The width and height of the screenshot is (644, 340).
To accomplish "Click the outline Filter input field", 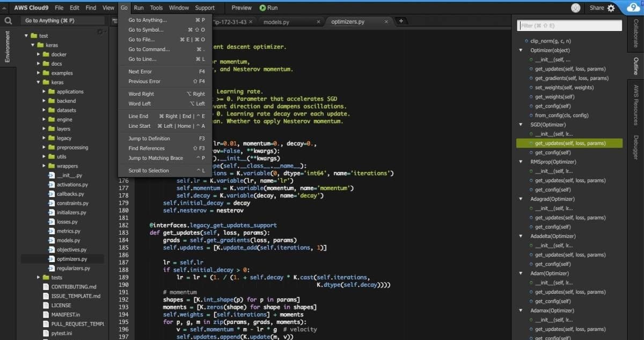I will tap(569, 25).
